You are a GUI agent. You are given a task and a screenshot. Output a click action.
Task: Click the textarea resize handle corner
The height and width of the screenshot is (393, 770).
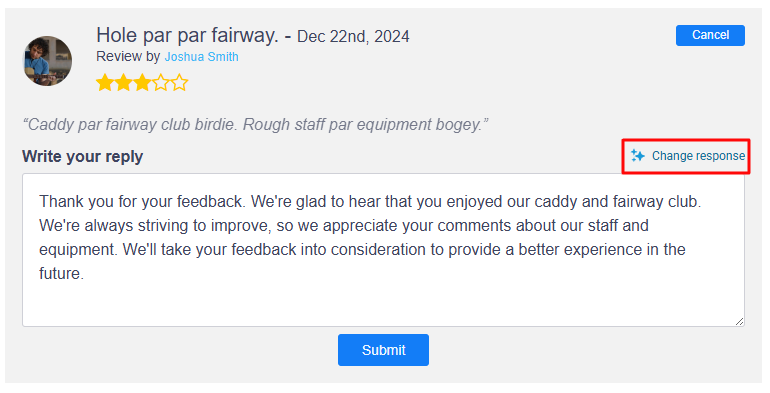pos(740,321)
